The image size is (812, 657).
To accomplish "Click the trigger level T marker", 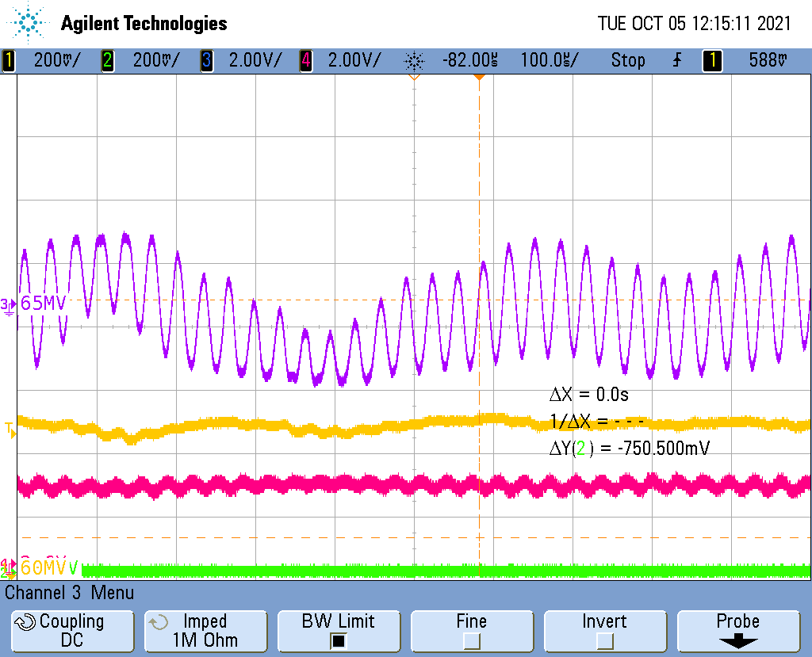I will click(x=10, y=430).
